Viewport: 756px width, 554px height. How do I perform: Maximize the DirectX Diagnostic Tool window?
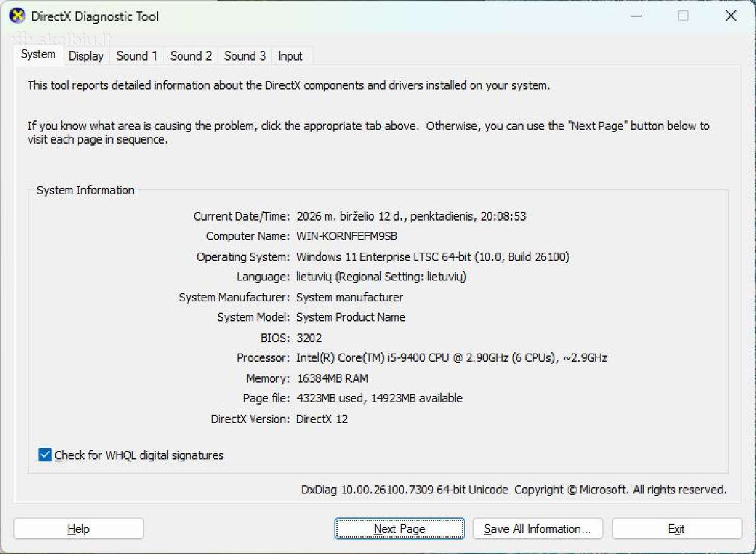click(x=683, y=16)
